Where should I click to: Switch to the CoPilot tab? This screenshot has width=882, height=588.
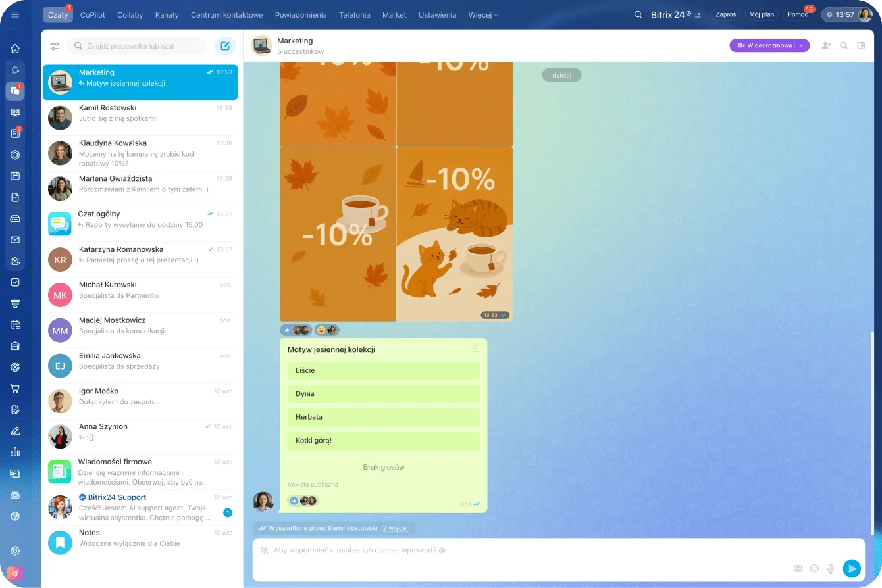pos(92,14)
